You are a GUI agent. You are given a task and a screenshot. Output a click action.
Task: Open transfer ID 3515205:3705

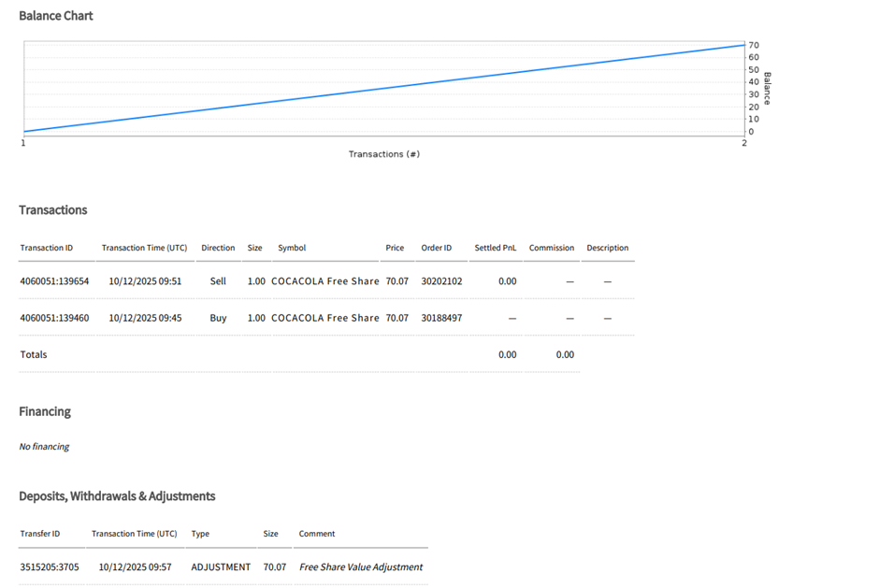point(50,566)
